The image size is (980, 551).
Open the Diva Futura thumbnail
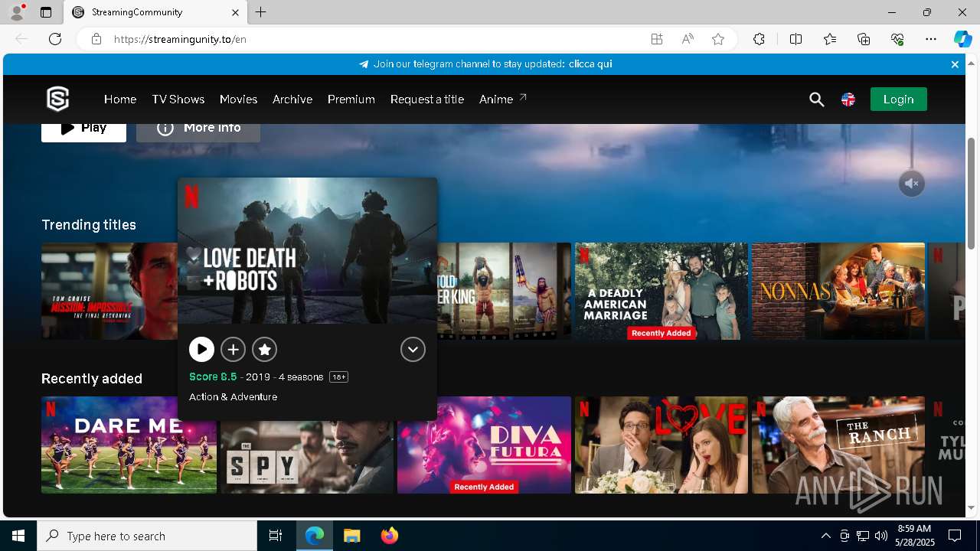point(484,445)
